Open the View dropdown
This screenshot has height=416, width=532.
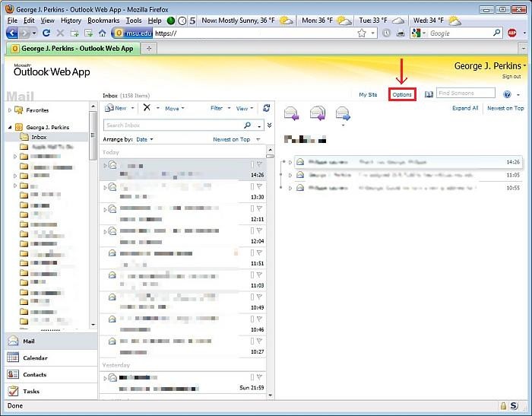pyautogui.click(x=245, y=108)
